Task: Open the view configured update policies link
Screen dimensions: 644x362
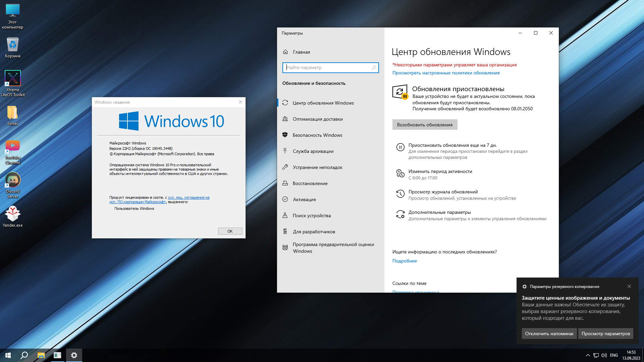Action: (446, 73)
